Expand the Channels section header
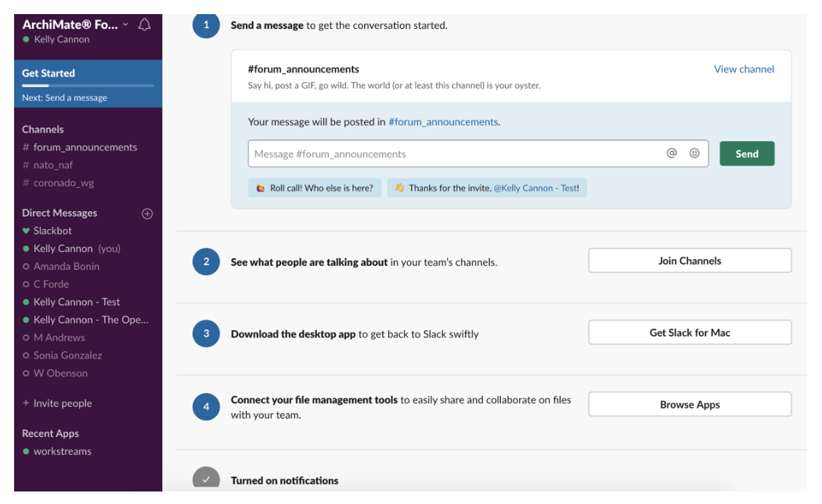Viewport: 822px width, 504px height. pos(43,129)
